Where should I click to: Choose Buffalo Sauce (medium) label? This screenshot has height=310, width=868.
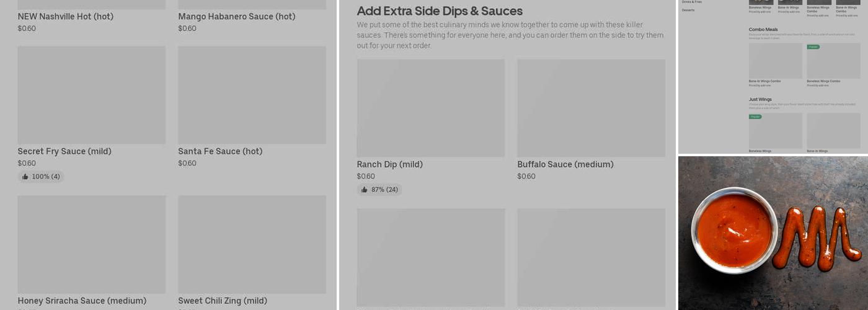(x=565, y=164)
